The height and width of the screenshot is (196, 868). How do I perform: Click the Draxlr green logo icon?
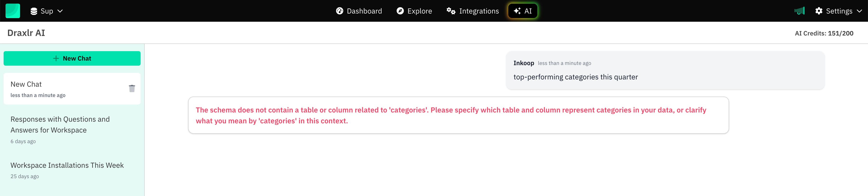tap(13, 11)
